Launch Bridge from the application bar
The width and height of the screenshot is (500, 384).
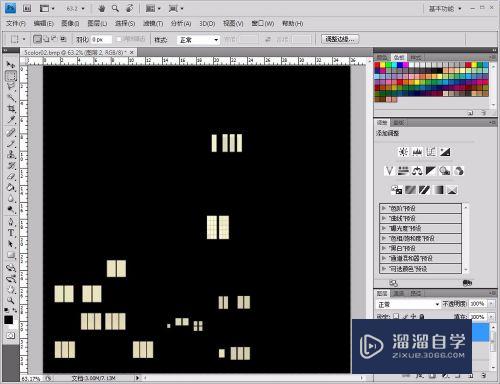(27, 8)
